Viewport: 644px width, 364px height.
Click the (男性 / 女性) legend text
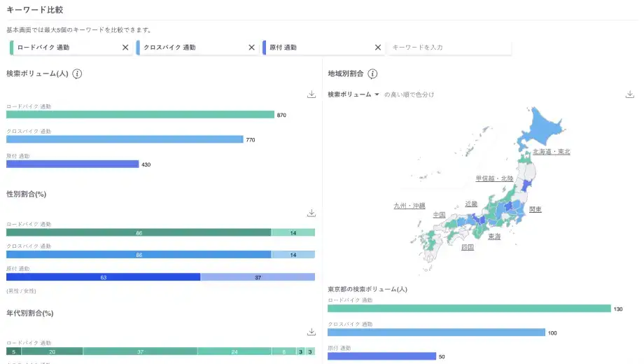click(22, 291)
